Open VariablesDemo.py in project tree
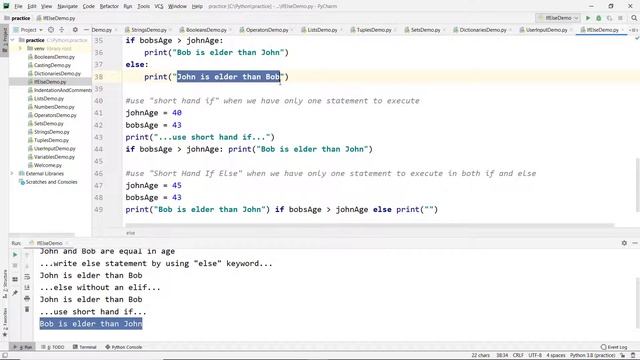 tap(54, 157)
